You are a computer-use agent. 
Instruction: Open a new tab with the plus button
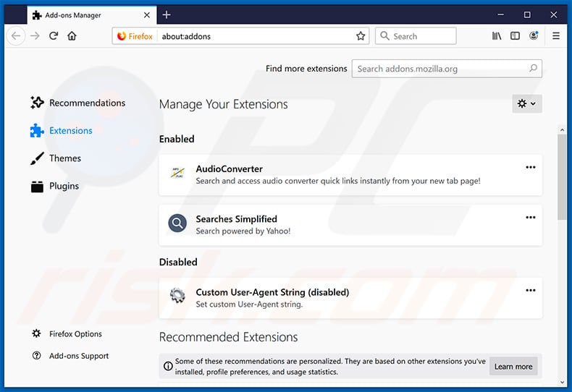[167, 14]
